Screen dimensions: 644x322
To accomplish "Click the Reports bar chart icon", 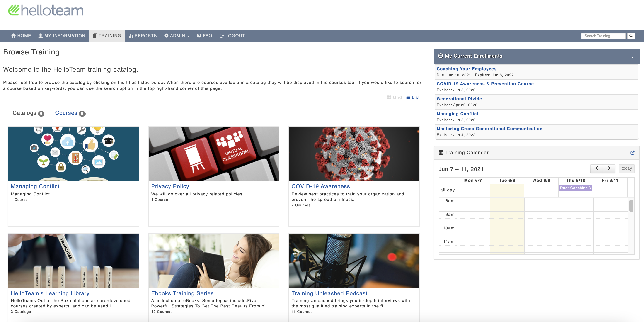I will click(131, 36).
